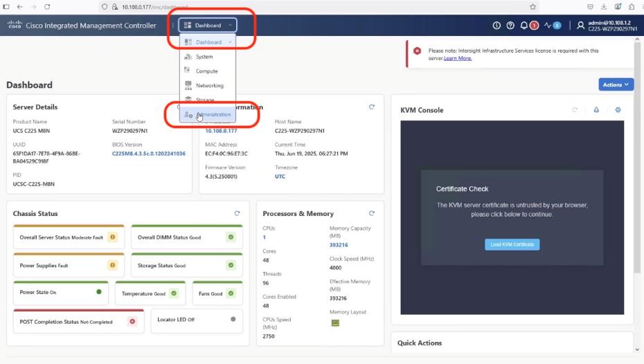Image resolution: width=644 pixels, height=364 pixels.
Task: Refresh the Chassis Status card
Action: [237, 213]
